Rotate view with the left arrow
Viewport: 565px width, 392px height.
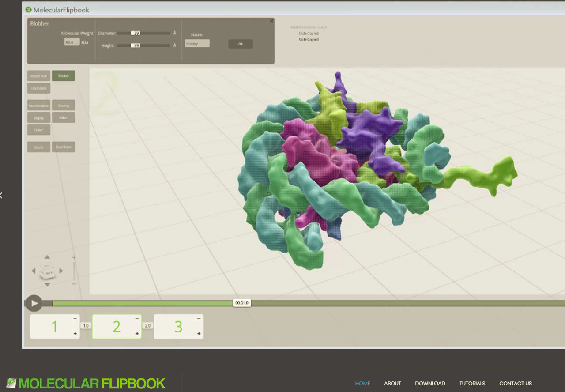pyautogui.click(x=34, y=271)
